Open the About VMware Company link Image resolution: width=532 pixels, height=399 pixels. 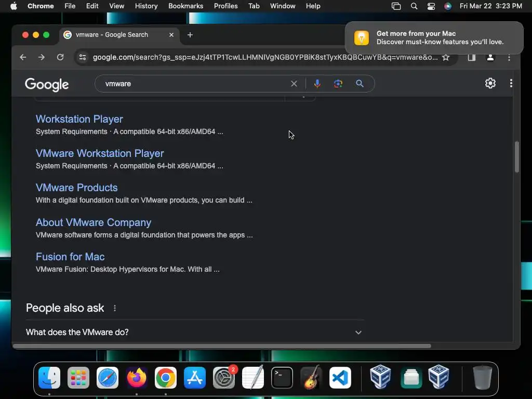[x=94, y=222]
